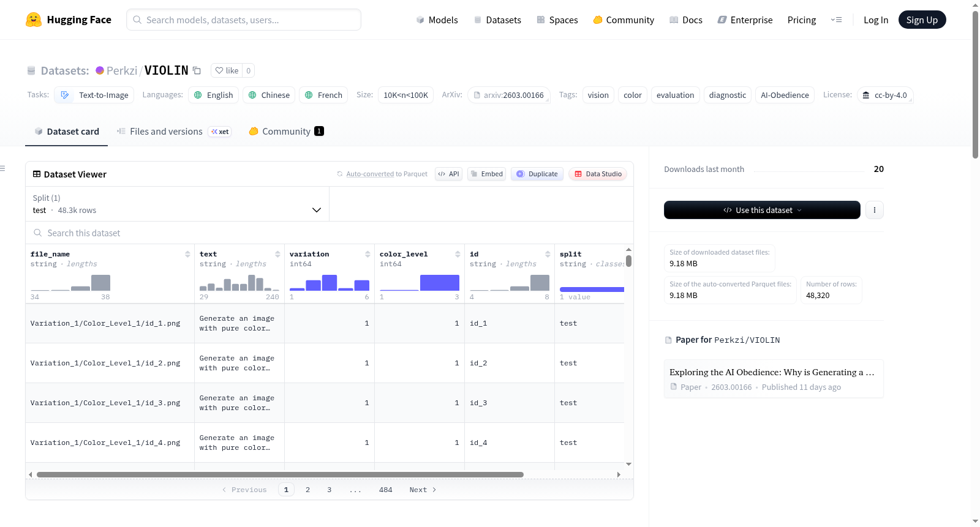Go to page 2 of the table
Screen dimensions: 980x527
(x=307, y=490)
